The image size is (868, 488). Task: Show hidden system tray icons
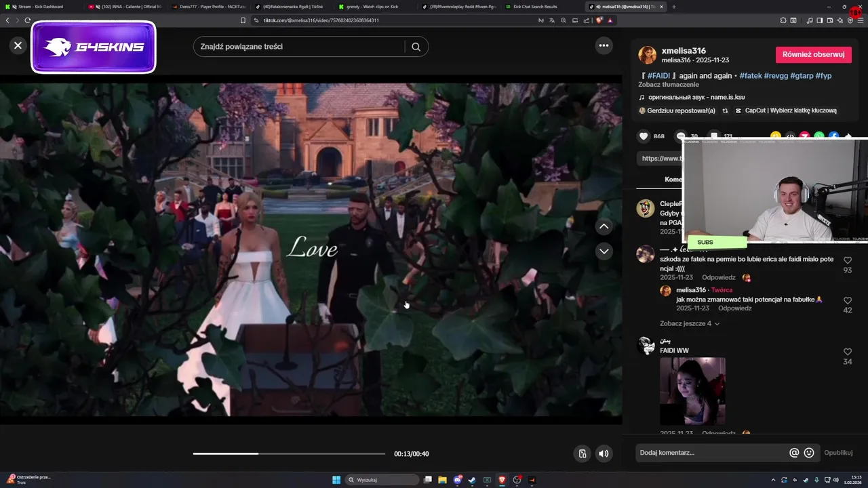(773, 480)
